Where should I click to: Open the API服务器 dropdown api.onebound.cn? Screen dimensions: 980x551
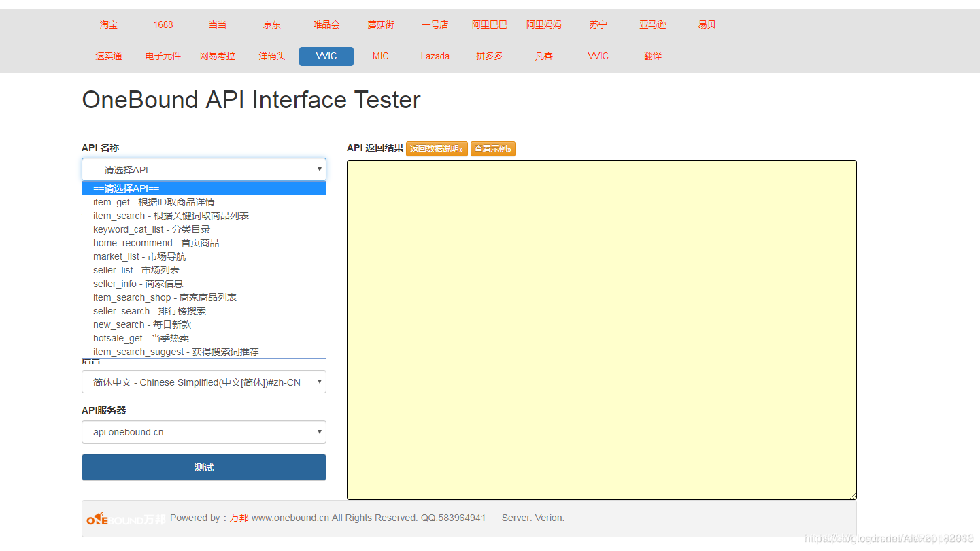[x=204, y=432]
